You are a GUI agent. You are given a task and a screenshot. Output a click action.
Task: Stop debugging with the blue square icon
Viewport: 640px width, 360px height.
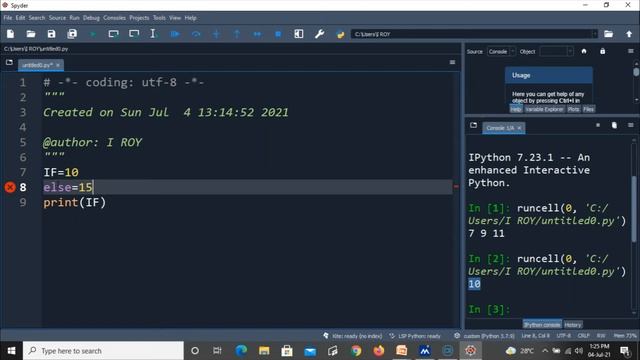tap(278, 34)
